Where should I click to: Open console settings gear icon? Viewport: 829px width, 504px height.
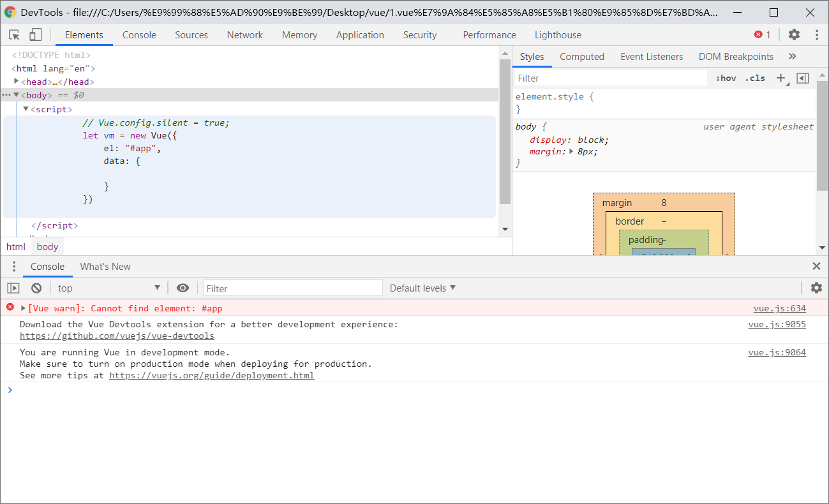click(816, 288)
